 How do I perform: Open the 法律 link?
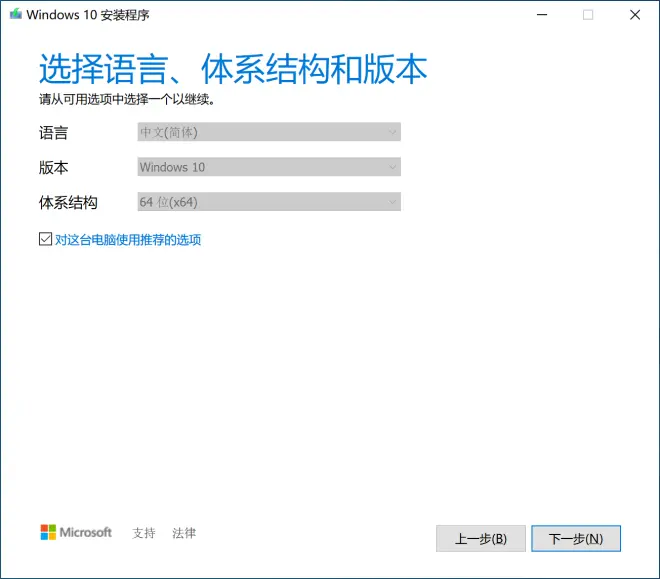click(x=184, y=533)
